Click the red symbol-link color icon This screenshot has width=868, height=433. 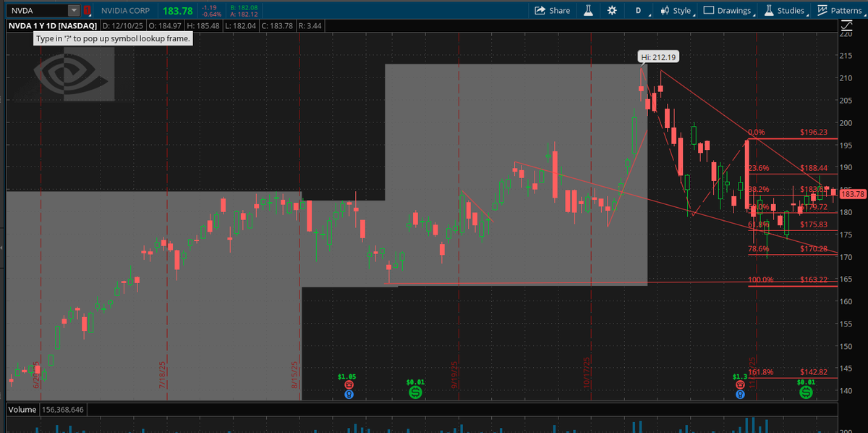[x=88, y=11]
